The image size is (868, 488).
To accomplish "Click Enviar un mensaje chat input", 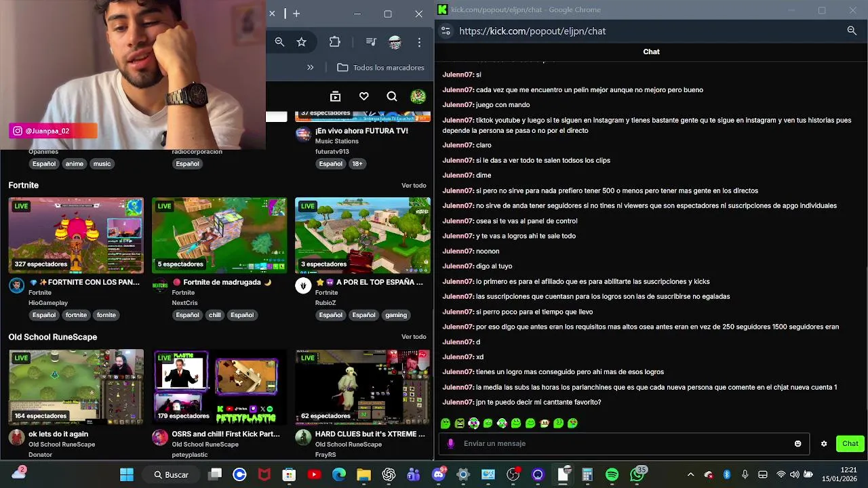I will pos(624,443).
